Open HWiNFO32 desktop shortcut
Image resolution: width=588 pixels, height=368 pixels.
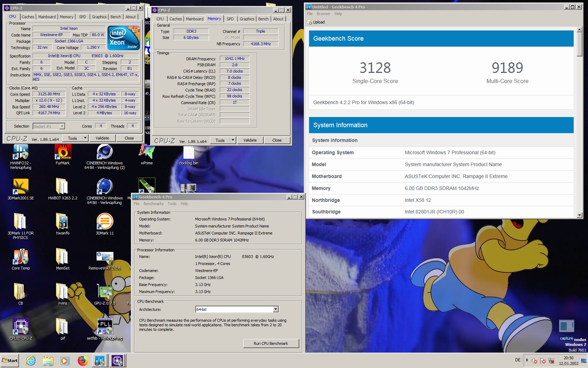pyautogui.click(x=21, y=157)
